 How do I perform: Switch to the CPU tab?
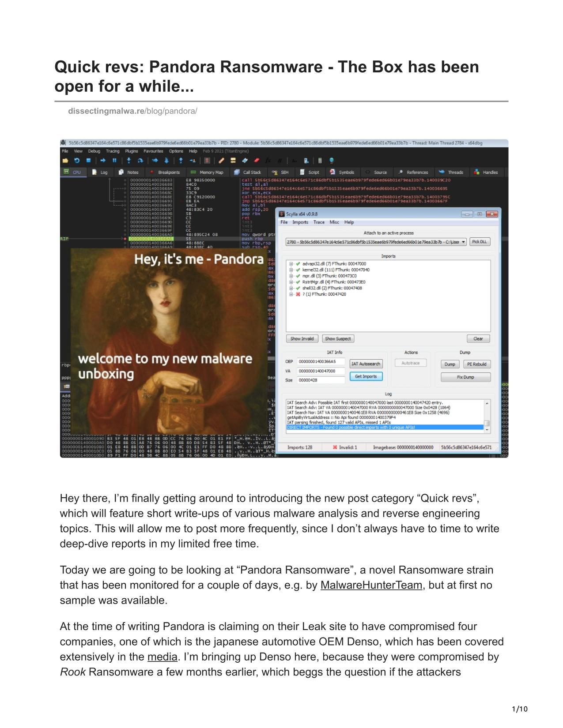tap(73, 172)
